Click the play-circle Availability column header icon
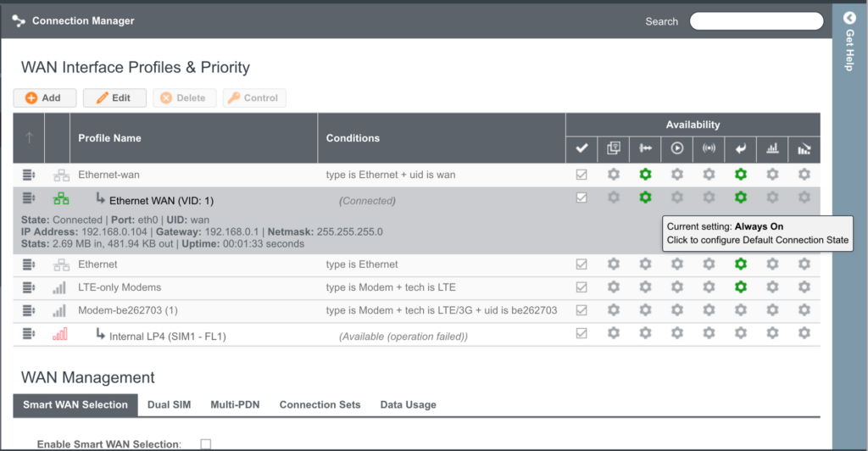 point(676,148)
